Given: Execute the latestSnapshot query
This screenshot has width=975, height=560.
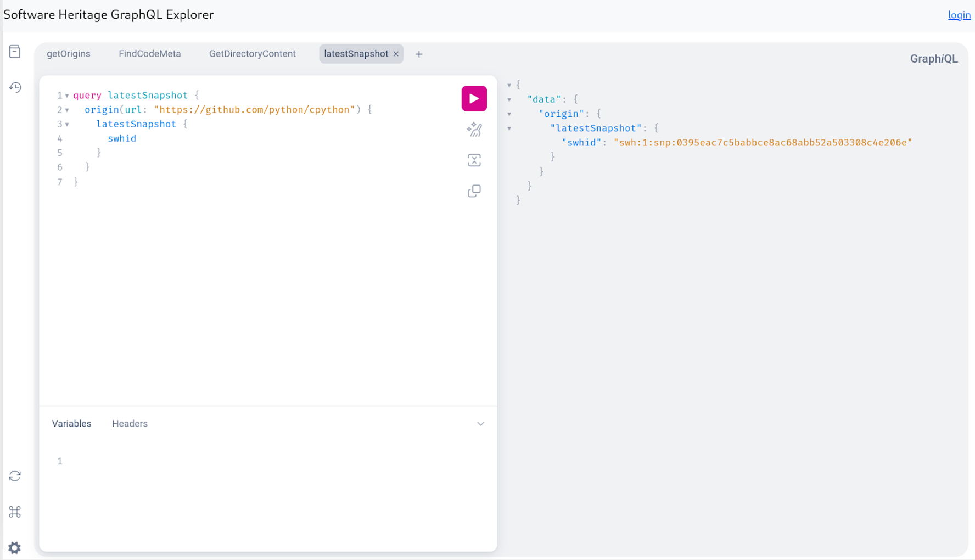Looking at the screenshot, I should [474, 98].
